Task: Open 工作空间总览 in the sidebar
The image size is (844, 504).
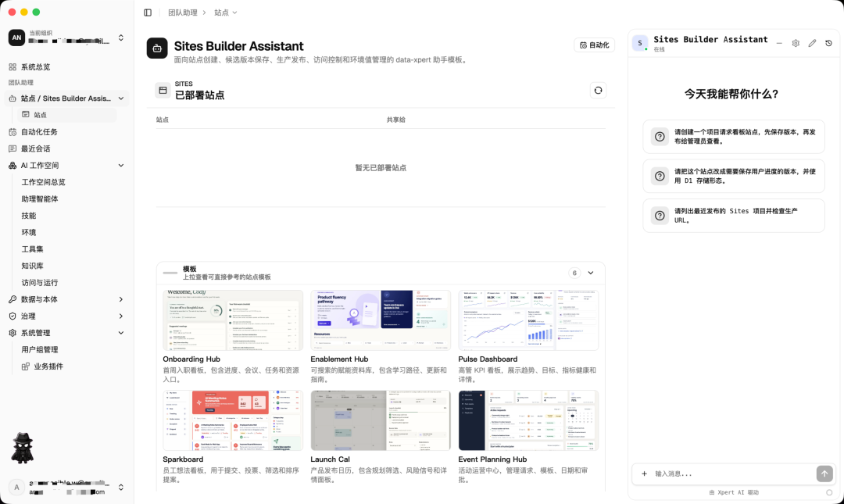Action: [x=43, y=182]
